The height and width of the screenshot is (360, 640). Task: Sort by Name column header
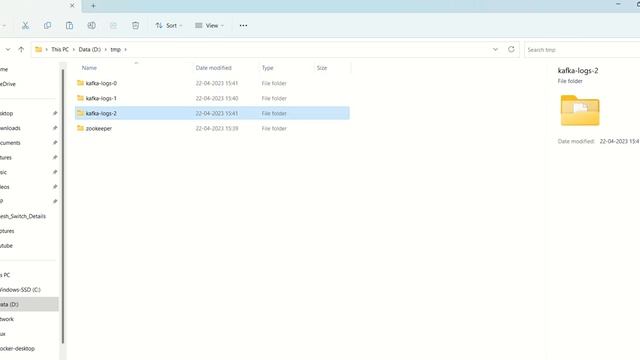(89, 68)
